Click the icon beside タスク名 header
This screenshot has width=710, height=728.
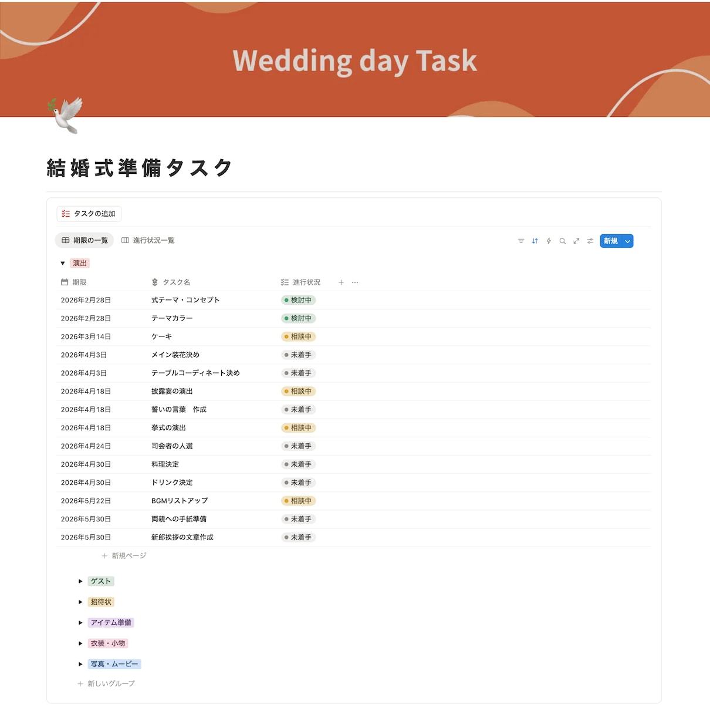click(155, 282)
